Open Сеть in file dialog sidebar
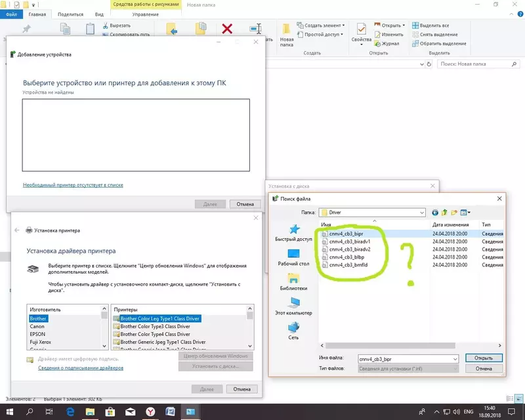The width and height of the screenshot is (525, 420). click(x=293, y=331)
